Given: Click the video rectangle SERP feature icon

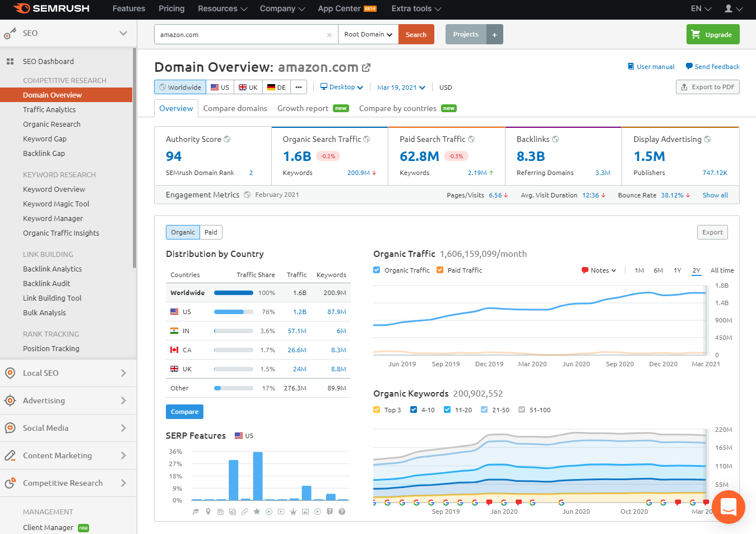Looking at the screenshot, I should (x=281, y=512).
